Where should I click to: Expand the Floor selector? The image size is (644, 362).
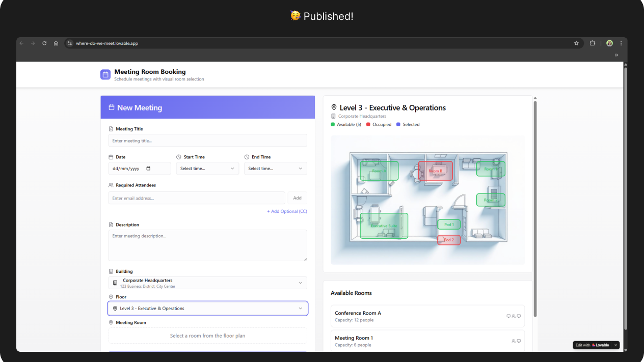coord(208,309)
